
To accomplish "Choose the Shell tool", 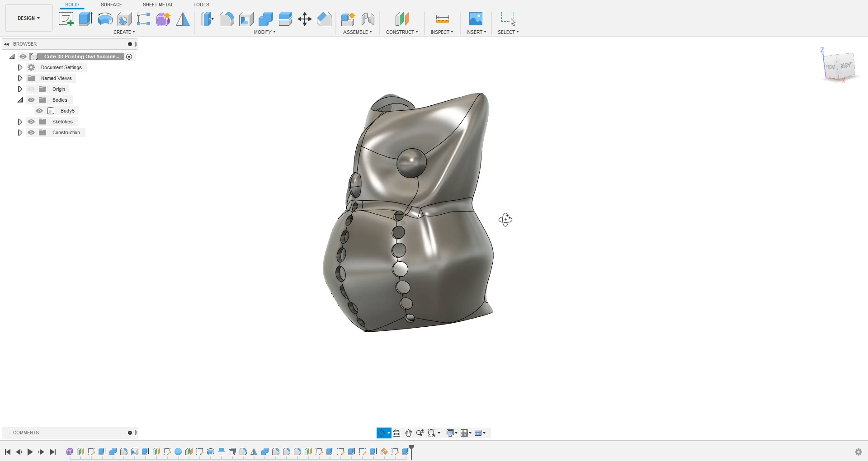I will [246, 19].
